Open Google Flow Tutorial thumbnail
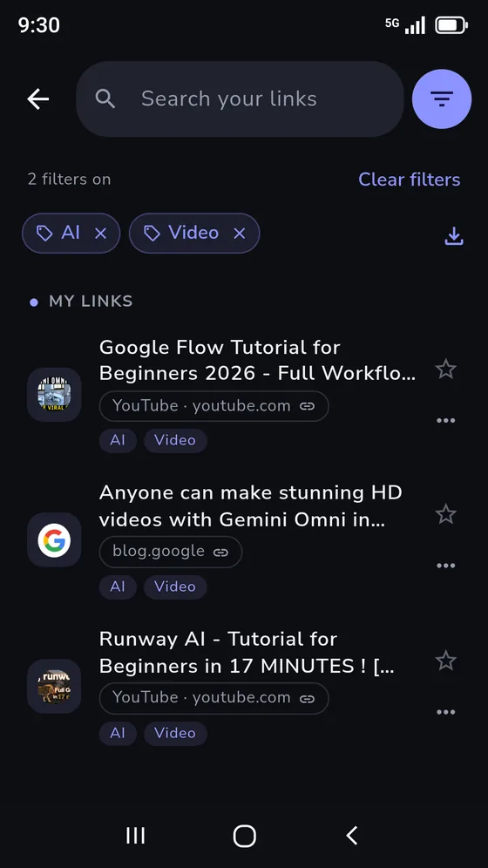488x868 pixels. click(54, 395)
